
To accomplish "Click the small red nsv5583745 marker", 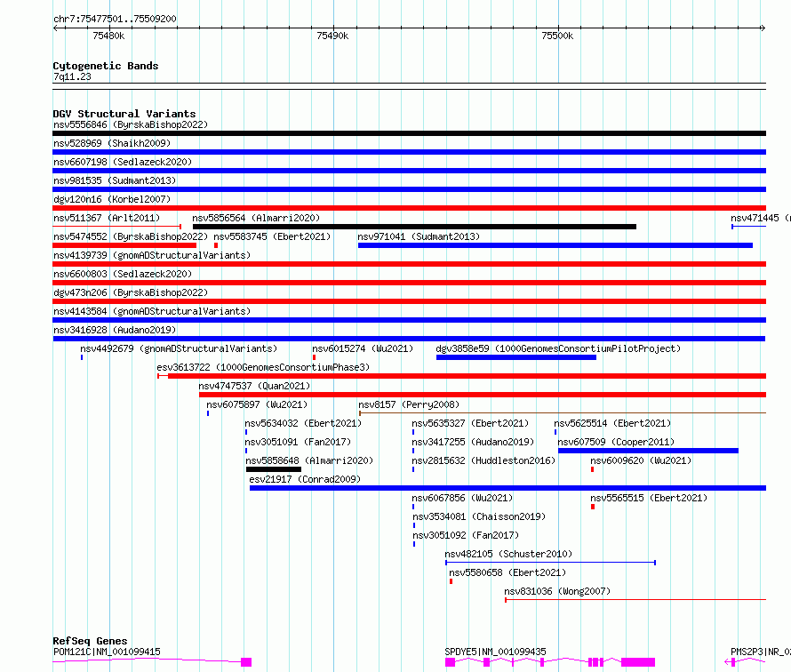I will click(216, 245).
